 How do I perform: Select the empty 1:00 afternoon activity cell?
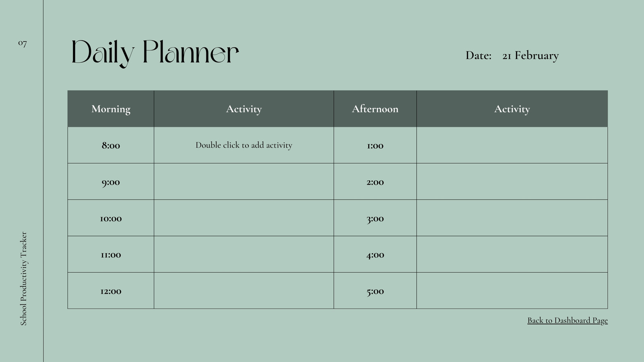512,145
